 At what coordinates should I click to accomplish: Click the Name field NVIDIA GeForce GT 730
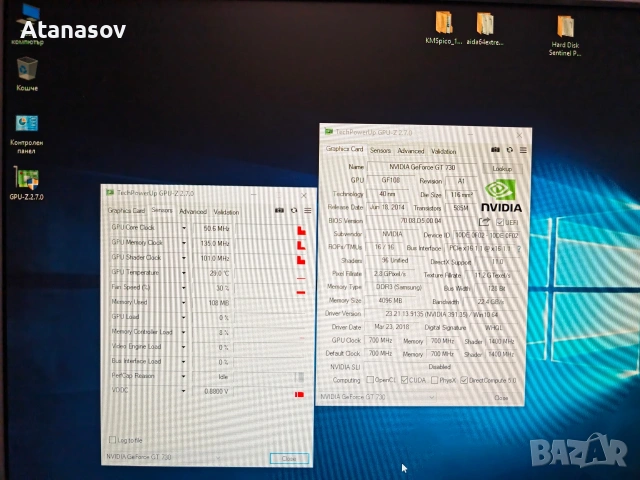(422, 167)
